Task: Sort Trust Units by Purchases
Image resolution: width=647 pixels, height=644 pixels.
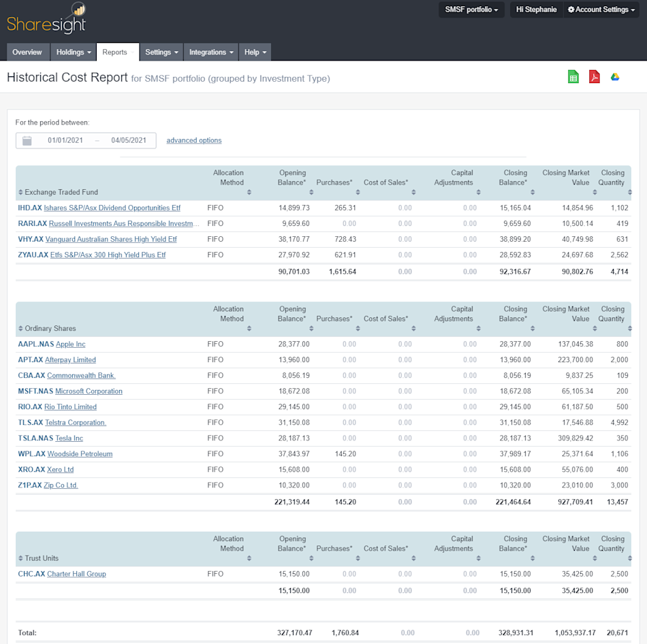Action: [x=358, y=558]
